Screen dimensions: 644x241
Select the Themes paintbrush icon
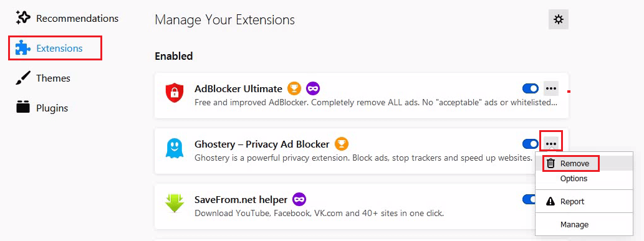pos(23,78)
